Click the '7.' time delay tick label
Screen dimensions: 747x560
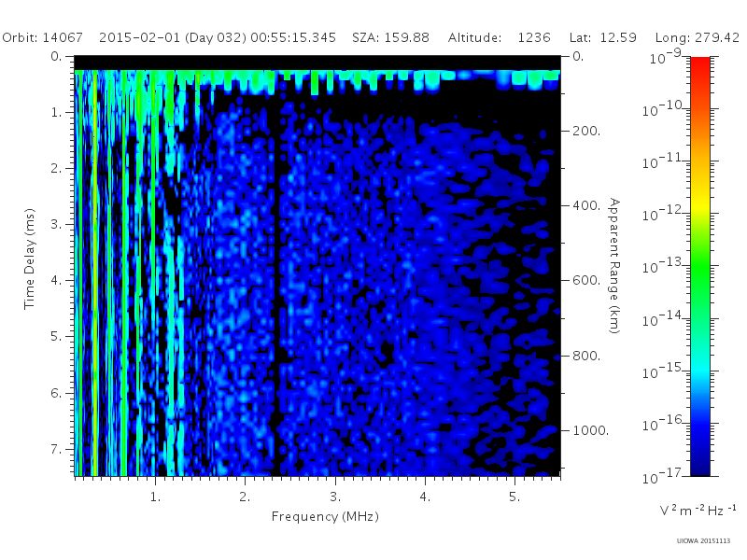tap(56, 449)
